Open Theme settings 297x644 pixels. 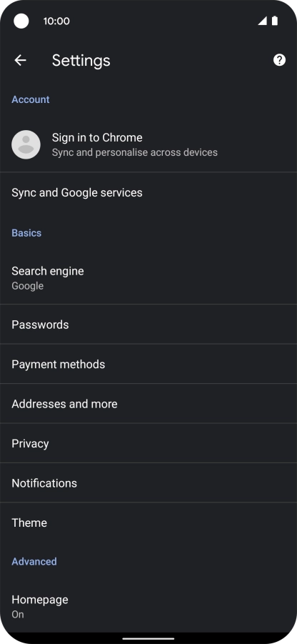click(x=148, y=522)
